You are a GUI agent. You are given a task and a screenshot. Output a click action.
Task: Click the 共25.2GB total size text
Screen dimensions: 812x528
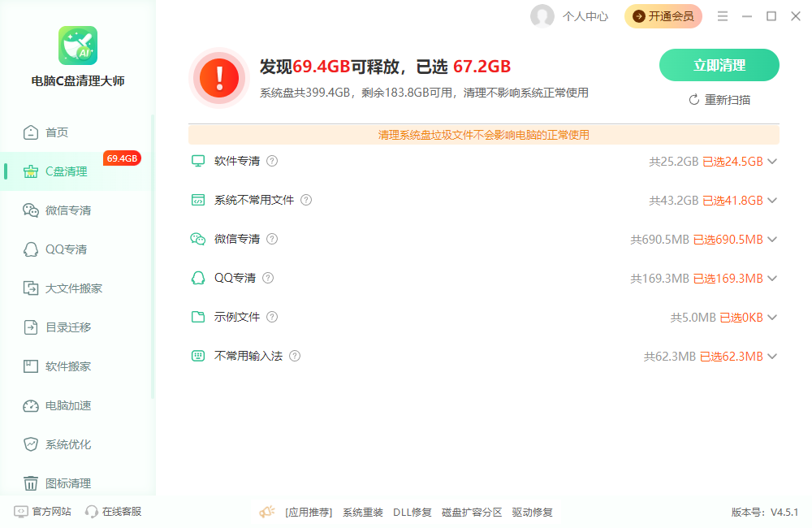click(674, 162)
